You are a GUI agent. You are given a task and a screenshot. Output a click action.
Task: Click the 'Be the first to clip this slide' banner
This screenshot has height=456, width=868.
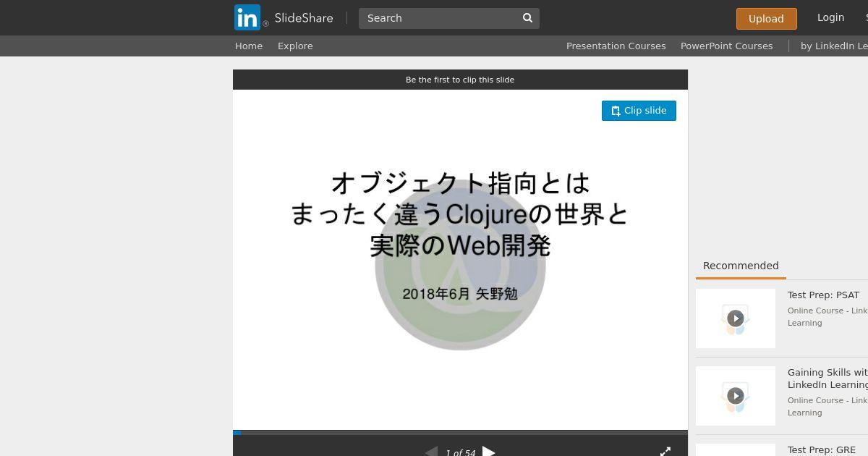[x=460, y=80]
